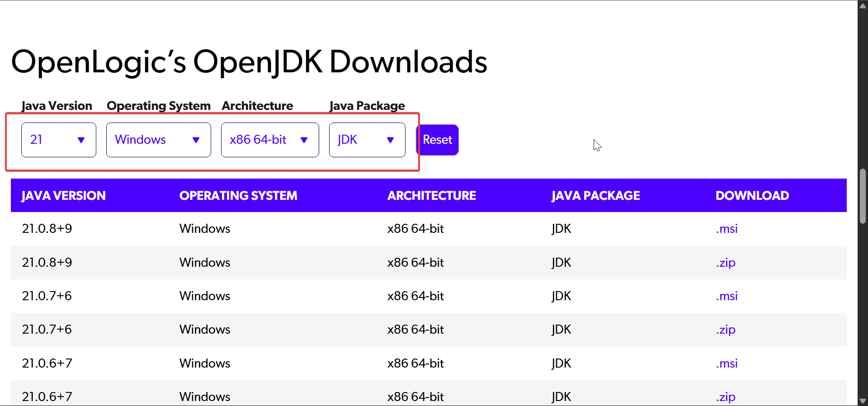Open the Architecture dropdown showing x86 64-bit
The image size is (868, 406).
tap(269, 140)
